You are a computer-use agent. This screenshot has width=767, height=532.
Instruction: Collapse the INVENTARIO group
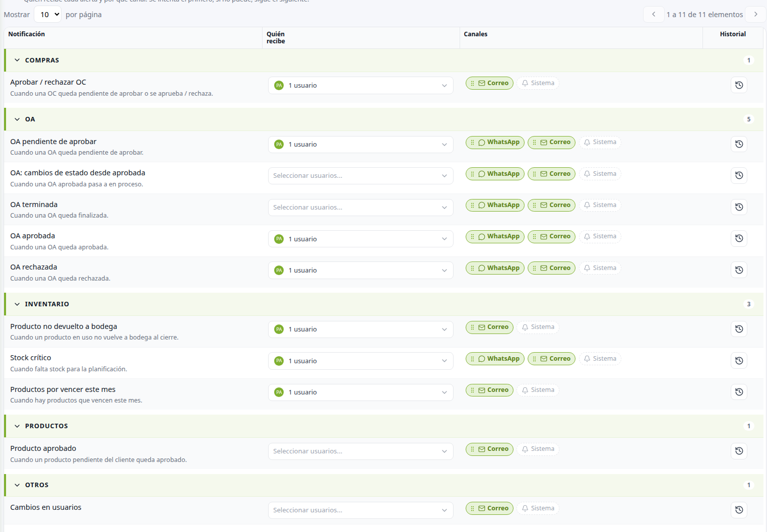point(17,304)
